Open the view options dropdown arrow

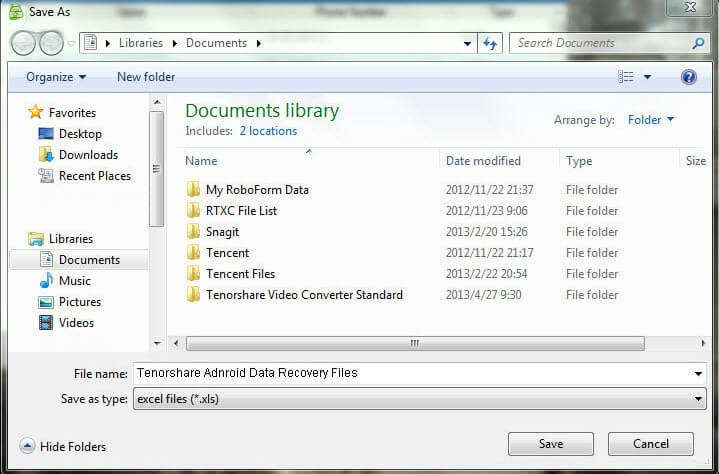tap(647, 77)
